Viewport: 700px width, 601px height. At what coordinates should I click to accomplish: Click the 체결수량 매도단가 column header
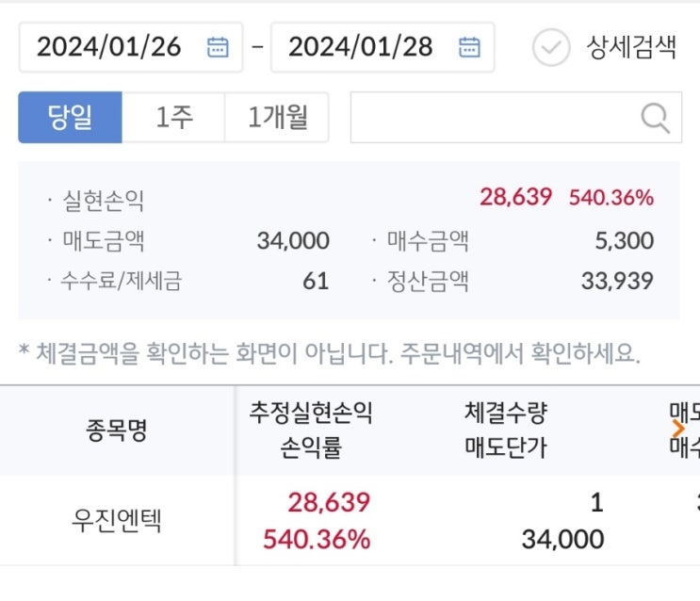coord(505,430)
